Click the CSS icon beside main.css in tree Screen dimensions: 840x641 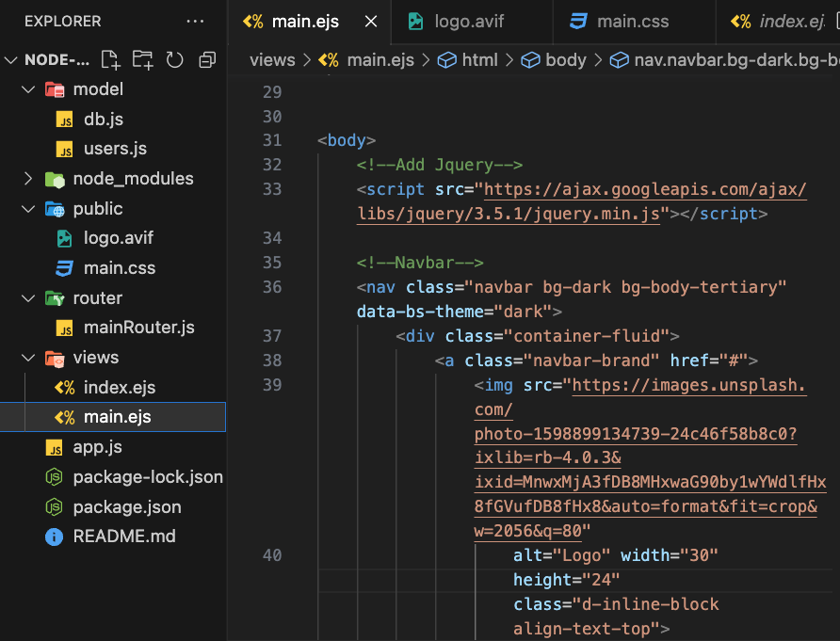pos(65,268)
